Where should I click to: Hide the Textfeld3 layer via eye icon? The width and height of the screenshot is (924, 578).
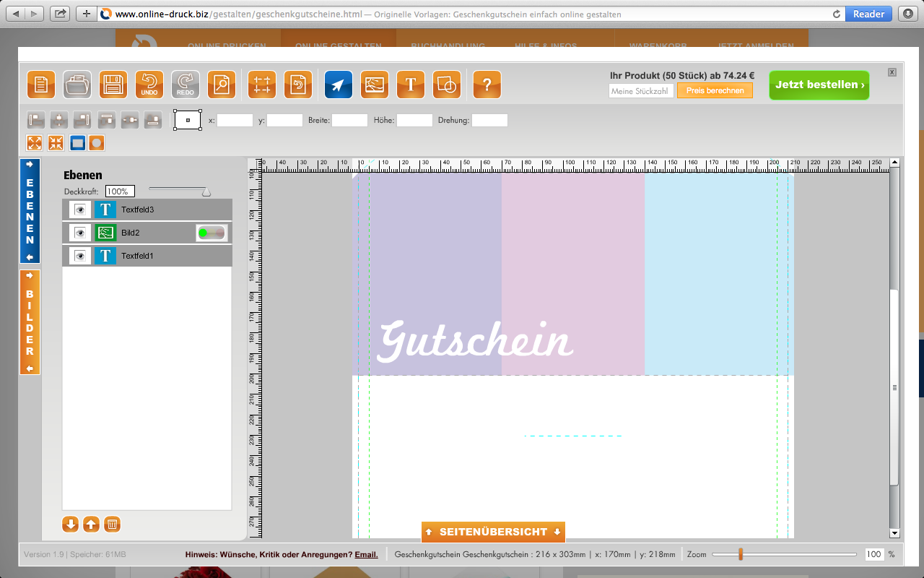[x=80, y=210]
